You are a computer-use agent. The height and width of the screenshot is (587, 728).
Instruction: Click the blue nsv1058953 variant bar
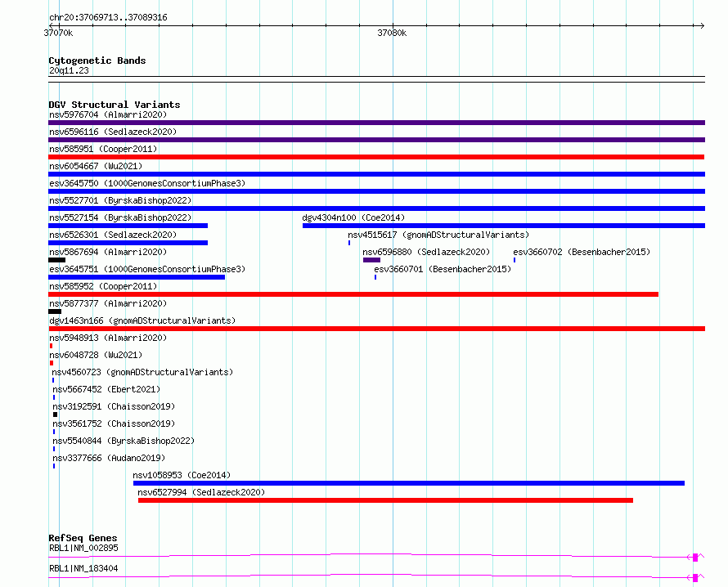click(409, 483)
